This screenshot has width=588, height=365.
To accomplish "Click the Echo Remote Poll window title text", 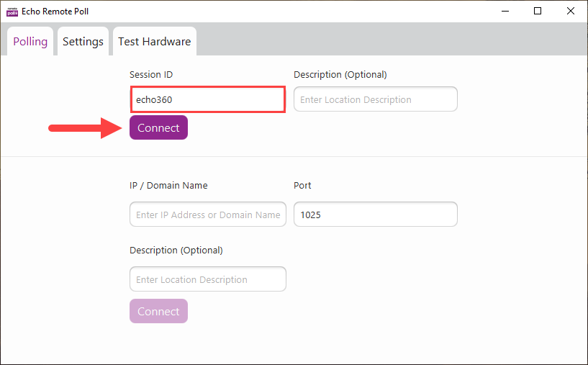I will pyautogui.click(x=55, y=12).
